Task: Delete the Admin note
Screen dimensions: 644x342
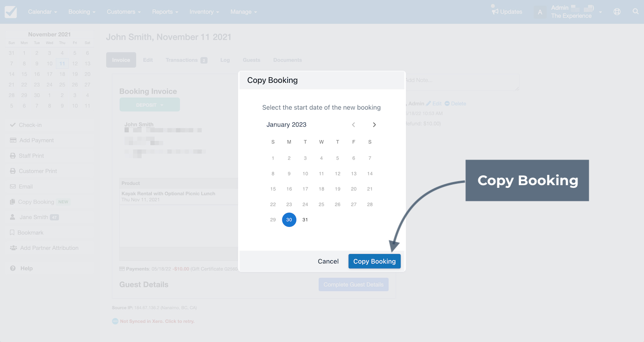Action: click(x=456, y=103)
